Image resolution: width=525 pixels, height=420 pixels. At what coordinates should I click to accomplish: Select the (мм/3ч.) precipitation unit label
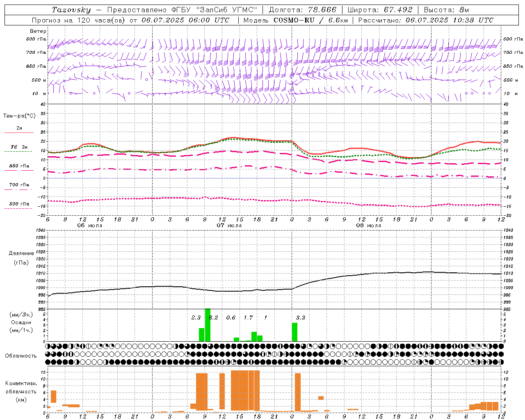coord(21,315)
